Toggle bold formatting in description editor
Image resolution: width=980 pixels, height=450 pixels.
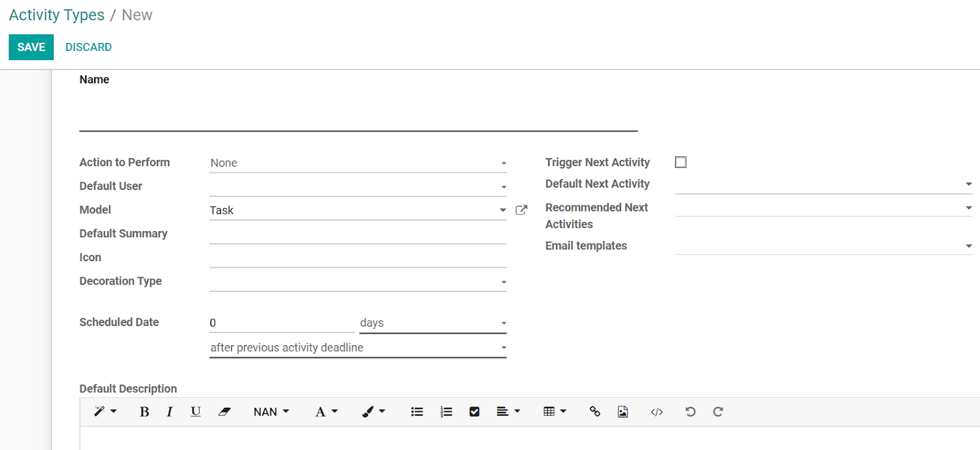pos(144,412)
